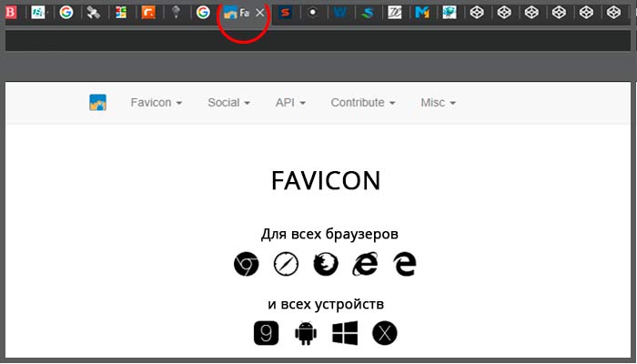Open the satellite-icon browser tab
637x364 pixels.
pos(94,13)
